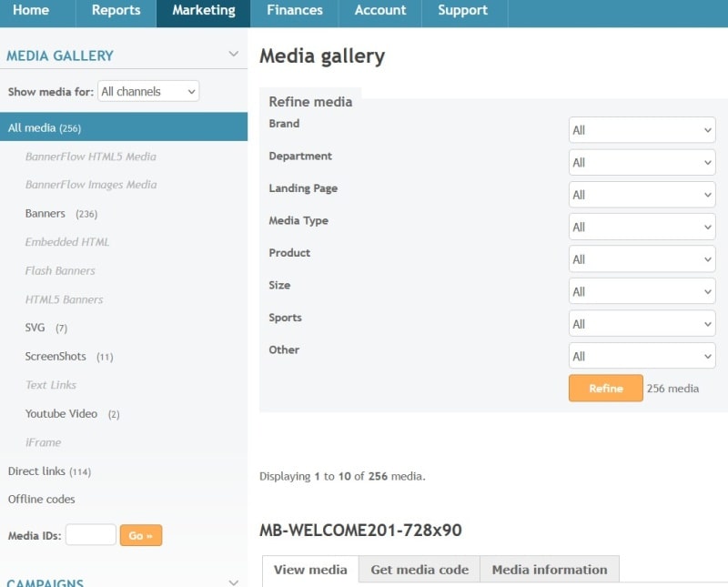Click the Media IDs text field
This screenshot has width=728, height=587.
coord(90,535)
